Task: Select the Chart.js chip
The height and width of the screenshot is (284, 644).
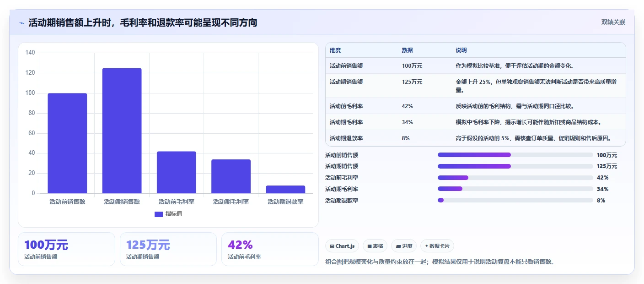Action: tap(342, 246)
